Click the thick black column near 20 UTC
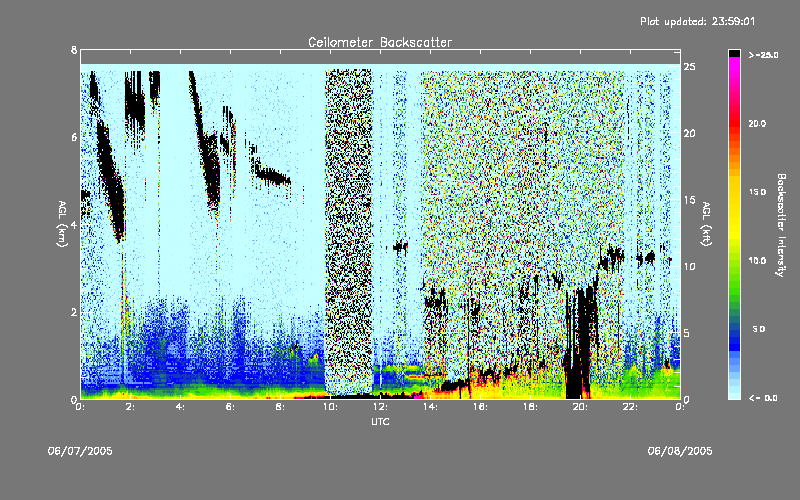The height and width of the screenshot is (500, 800). [x=581, y=344]
